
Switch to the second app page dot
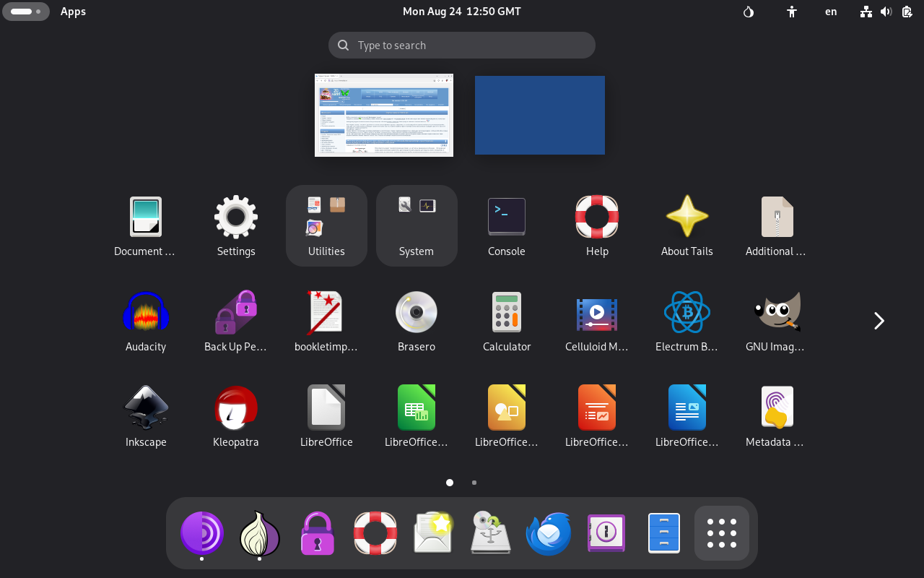pos(474,483)
